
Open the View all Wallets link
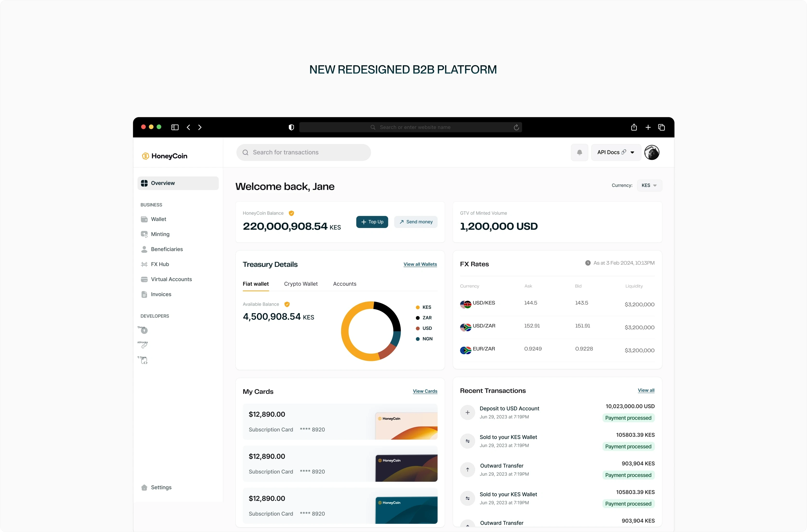pyautogui.click(x=420, y=264)
